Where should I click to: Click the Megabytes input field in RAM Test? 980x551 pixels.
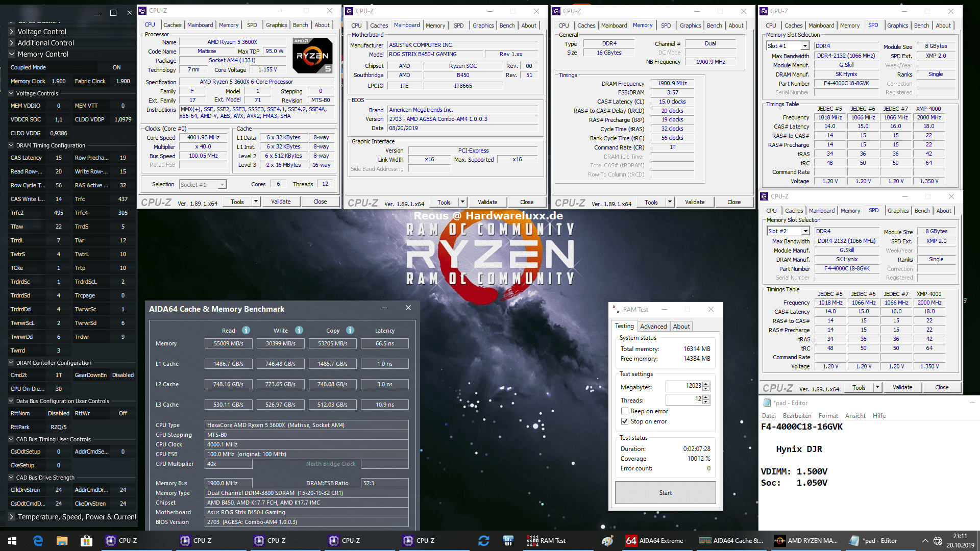pyautogui.click(x=683, y=386)
